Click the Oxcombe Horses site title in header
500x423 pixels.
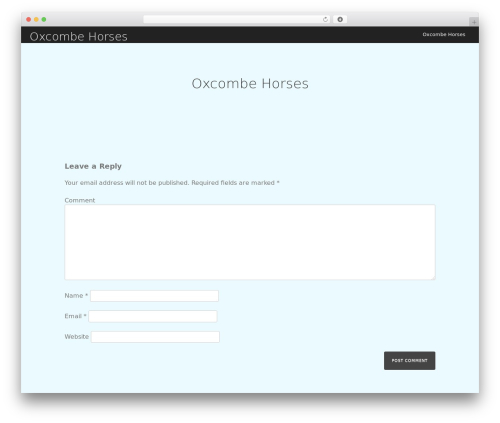[79, 36]
